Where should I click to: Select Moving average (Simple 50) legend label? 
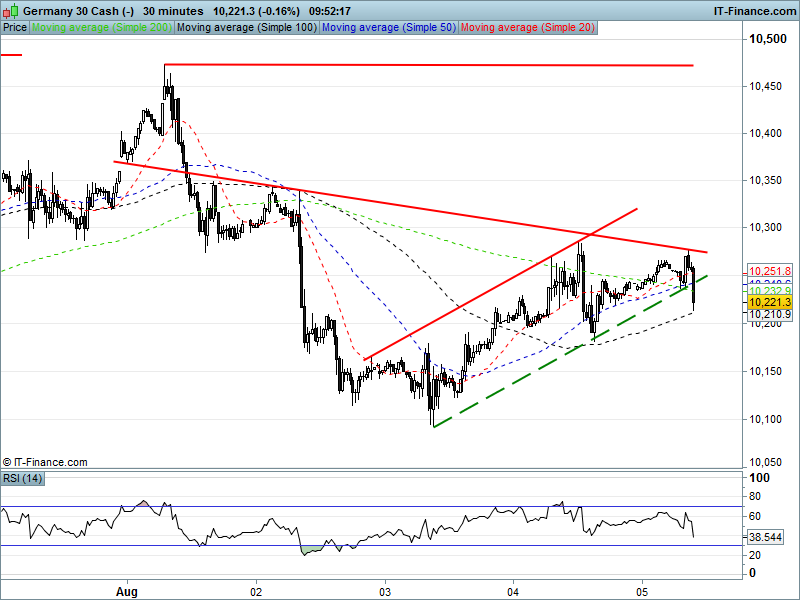389,28
